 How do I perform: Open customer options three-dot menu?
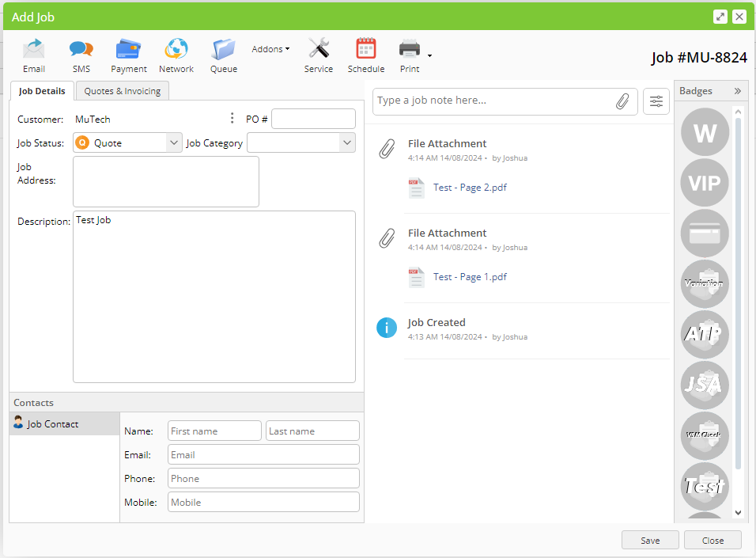pos(232,118)
